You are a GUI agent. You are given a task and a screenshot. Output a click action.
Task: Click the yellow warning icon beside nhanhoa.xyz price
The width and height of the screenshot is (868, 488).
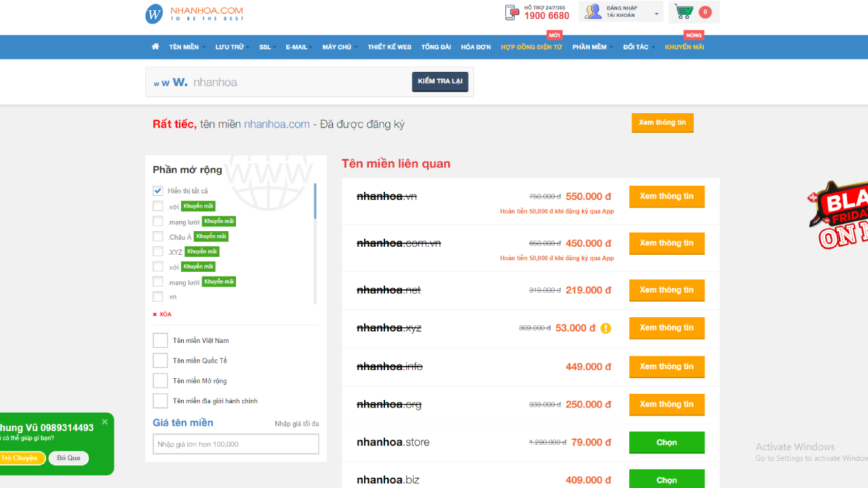606,328
